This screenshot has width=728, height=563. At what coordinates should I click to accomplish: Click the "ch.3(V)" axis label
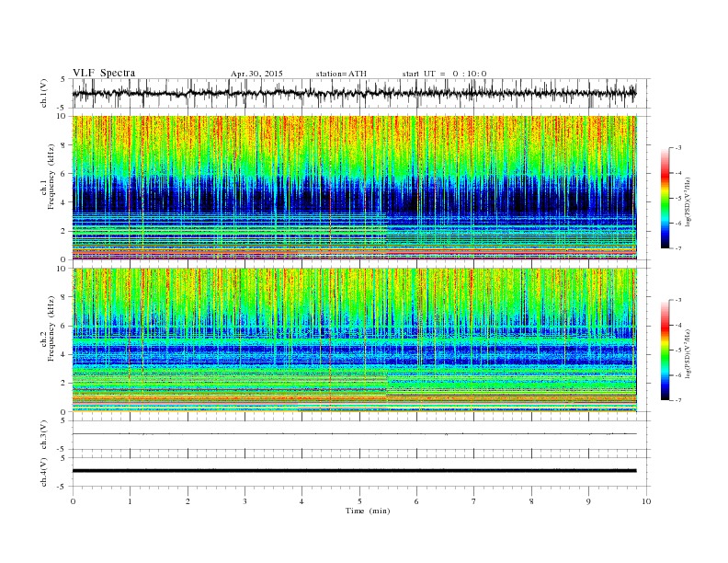(44, 435)
